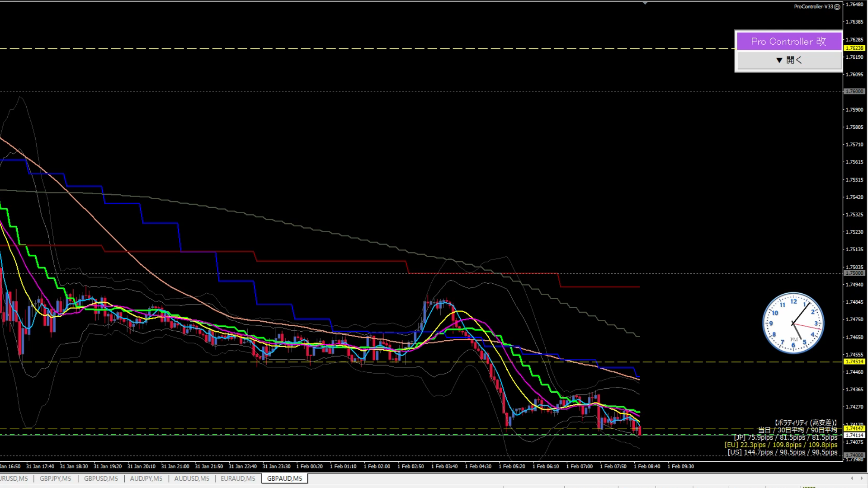Click the 1 Feb 08:40 time axis label
The height and width of the screenshot is (488, 868).
pyautogui.click(x=647, y=466)
